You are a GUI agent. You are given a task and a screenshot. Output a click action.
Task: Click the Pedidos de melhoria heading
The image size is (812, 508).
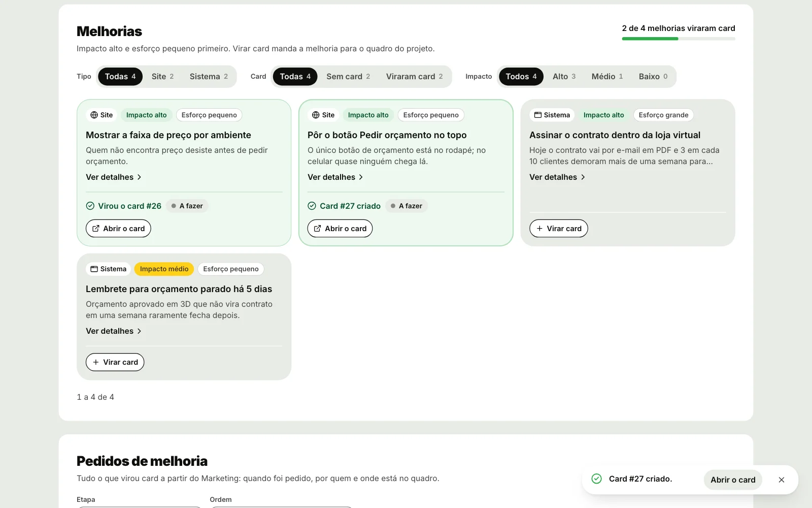point(142,461)
